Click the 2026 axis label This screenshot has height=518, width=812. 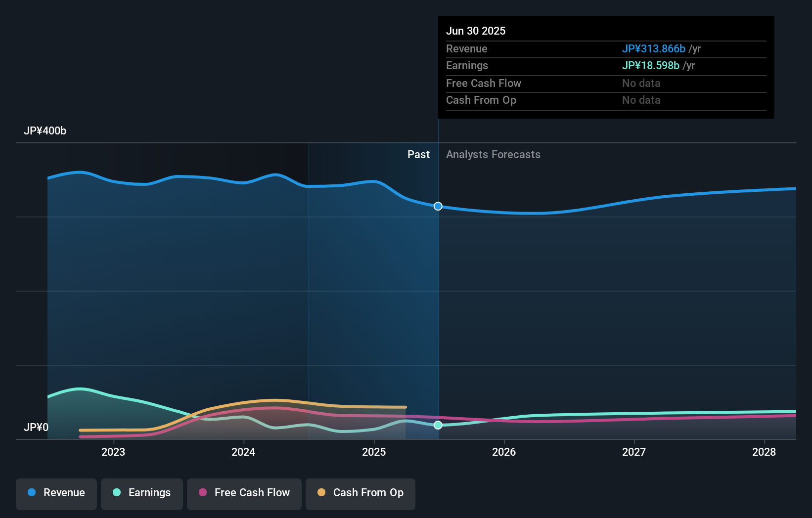pos(504,451)
